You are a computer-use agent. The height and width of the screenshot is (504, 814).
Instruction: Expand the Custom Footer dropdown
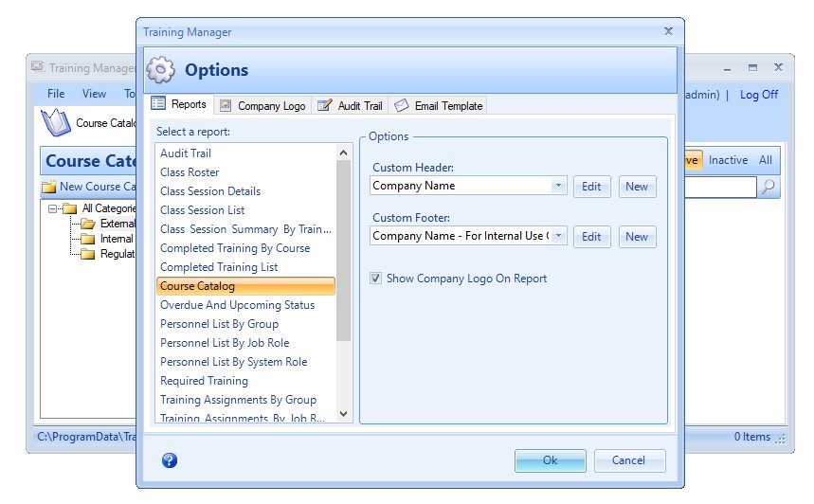pos(558,236)
